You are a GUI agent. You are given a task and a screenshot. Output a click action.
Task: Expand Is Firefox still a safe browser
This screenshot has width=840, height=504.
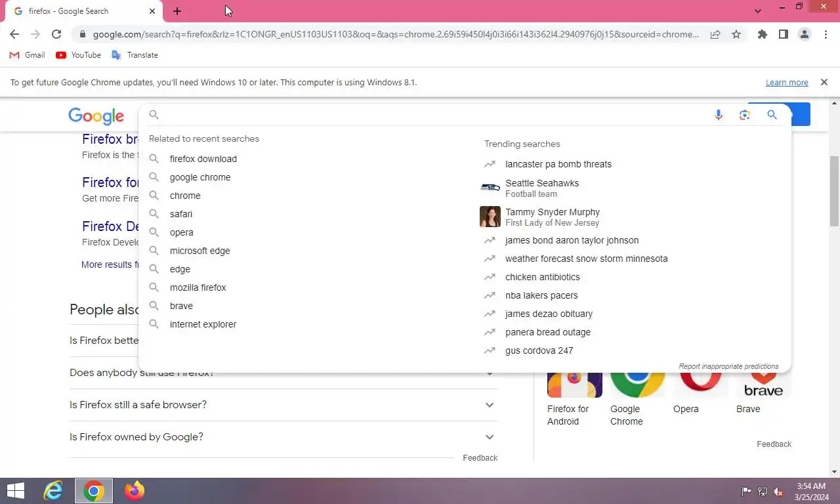(x=283, y=405)
